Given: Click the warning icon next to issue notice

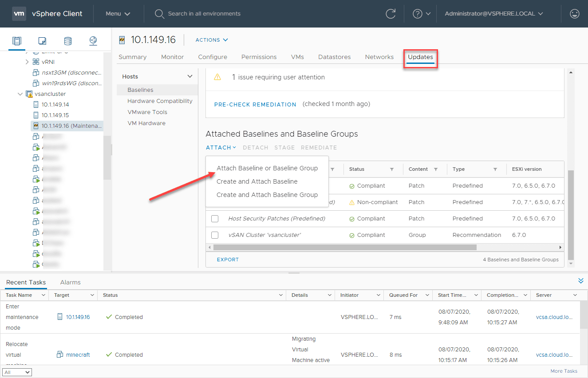Looking at the screenshot, I should coord(217,77).
